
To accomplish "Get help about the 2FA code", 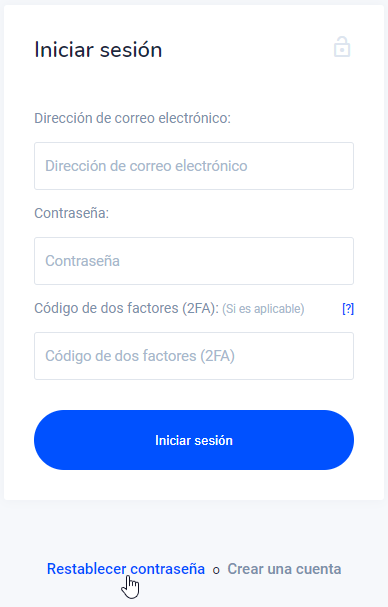I will click(x=348, y=309).
